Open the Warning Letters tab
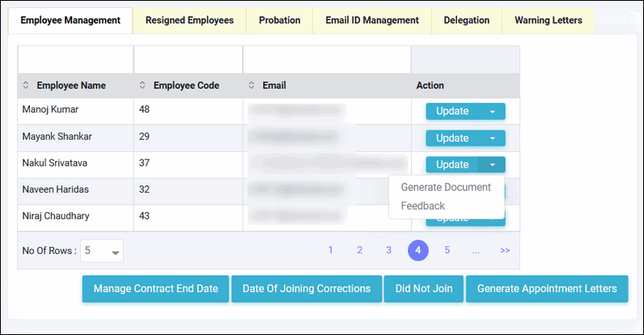This screenshot has width=644, height=335. pyautogui.click(x=548, y=20)
